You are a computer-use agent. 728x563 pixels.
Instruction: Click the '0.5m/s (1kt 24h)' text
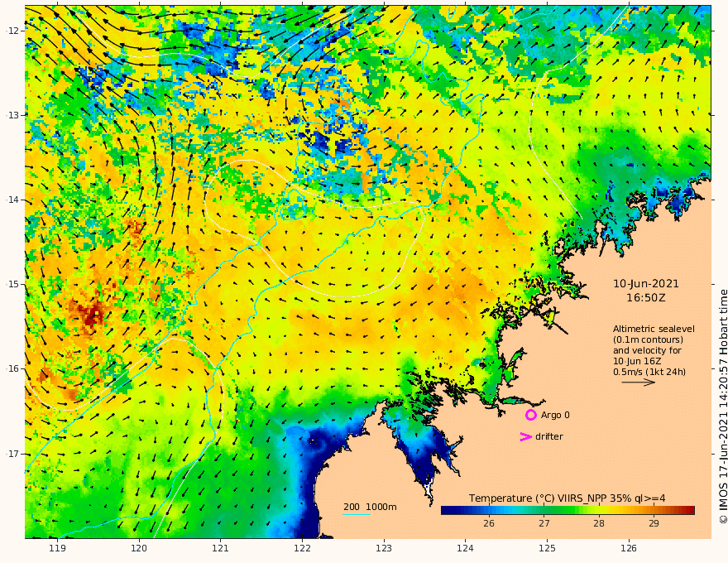tap(649, 372)
